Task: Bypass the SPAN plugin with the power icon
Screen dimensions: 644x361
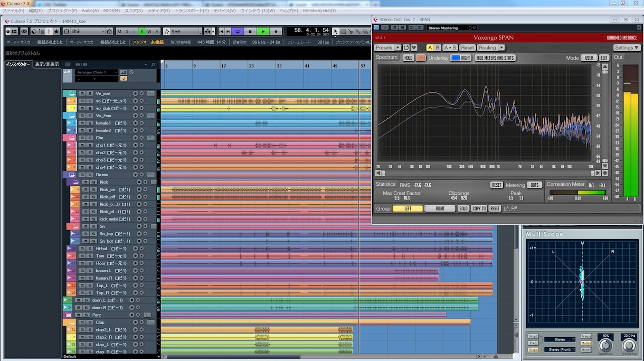Action: point(376,27)
